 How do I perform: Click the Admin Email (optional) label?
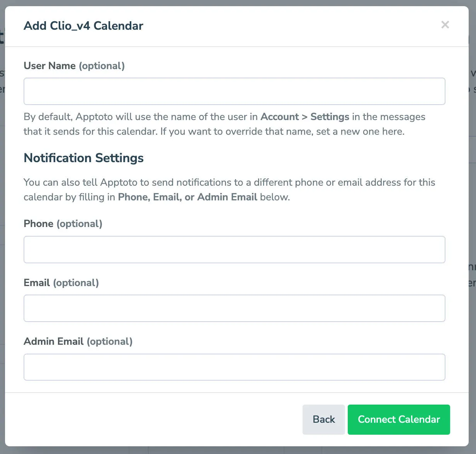coord(78,341)
